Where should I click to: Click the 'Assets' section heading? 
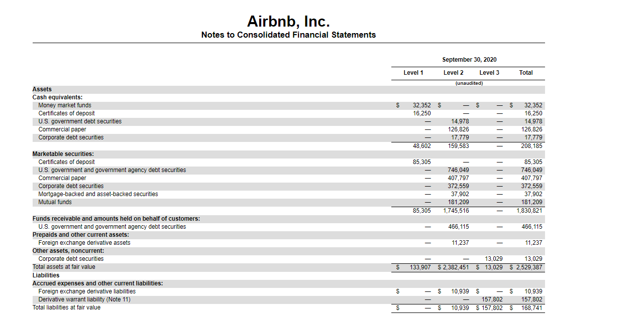click(42, 89)
